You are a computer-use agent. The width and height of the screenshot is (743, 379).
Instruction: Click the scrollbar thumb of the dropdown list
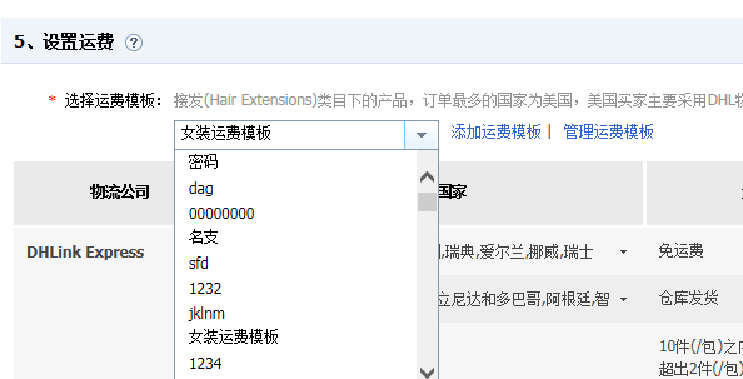click(x=427, y=202)
